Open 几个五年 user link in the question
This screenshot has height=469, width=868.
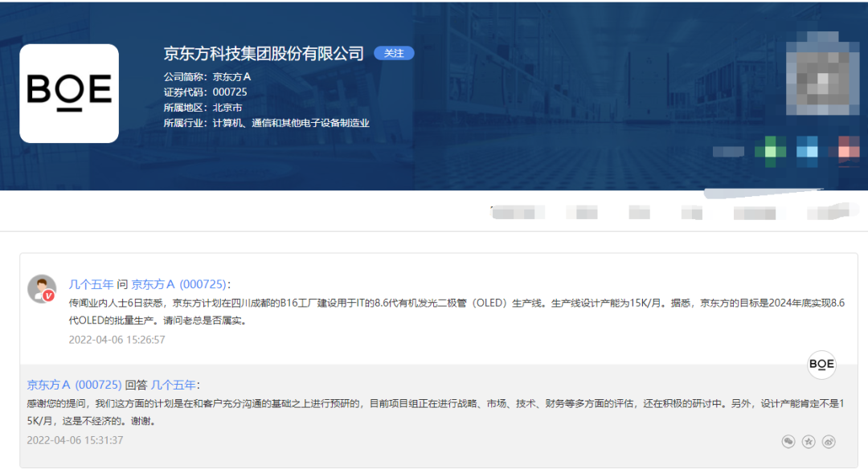[x=91, y=284]
